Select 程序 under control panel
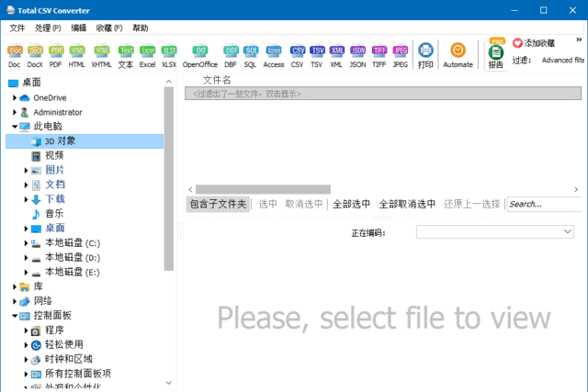Screen dimensions: 588x392 (54, 330)
